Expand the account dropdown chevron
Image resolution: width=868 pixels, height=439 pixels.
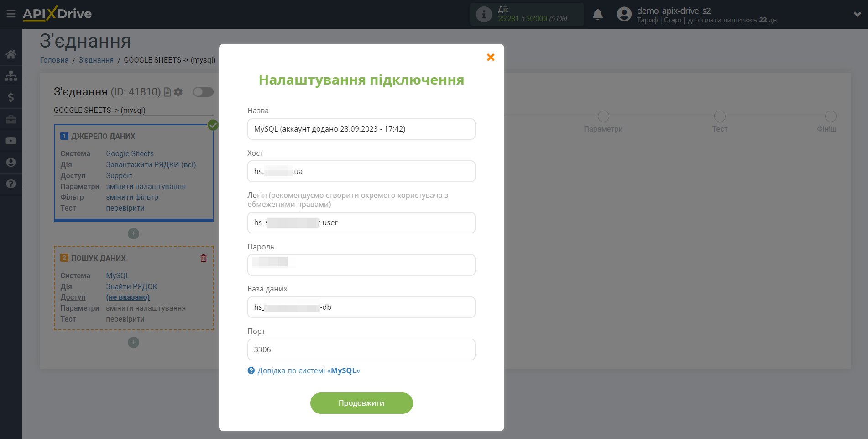857,14
